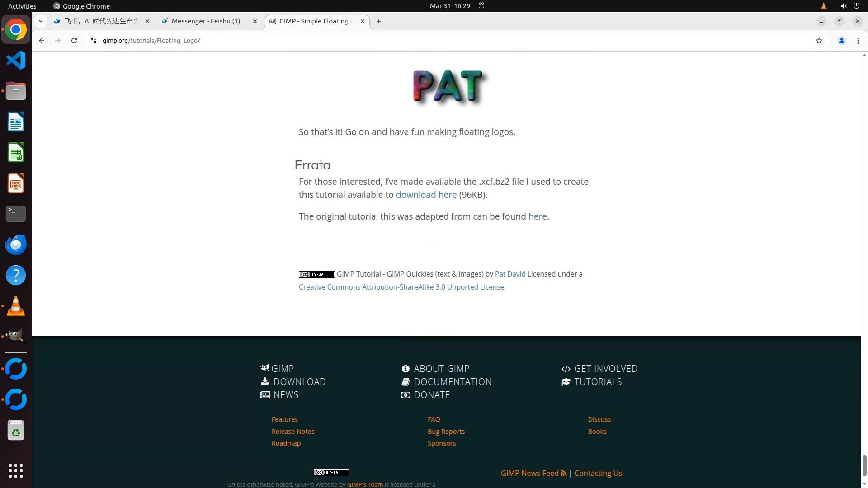Open the notification bell in top bar

click(x=481, y=6)
